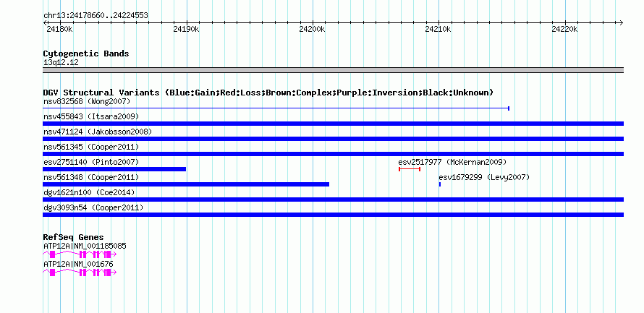The height and width of the screenshot is (313, 644).
Task: Click the Cytogenetic Bands track title
Action: (x=86, y=53)
